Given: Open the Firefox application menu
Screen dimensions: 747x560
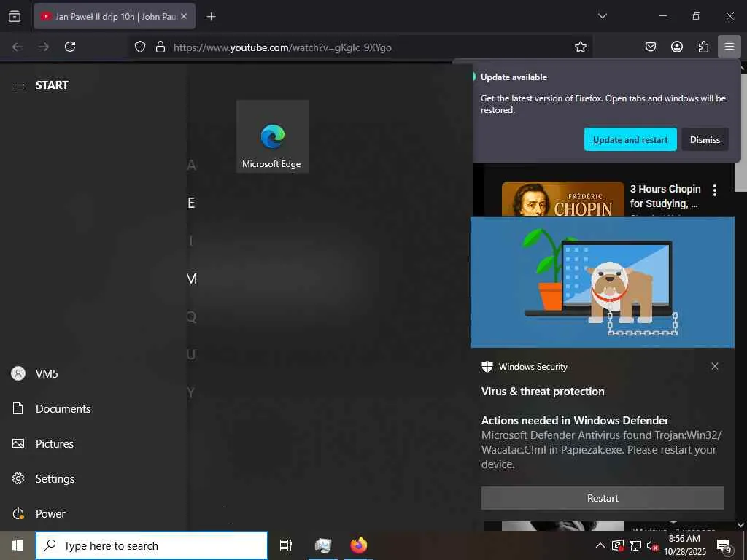Looking at the screenshot, I should (729, 47).
